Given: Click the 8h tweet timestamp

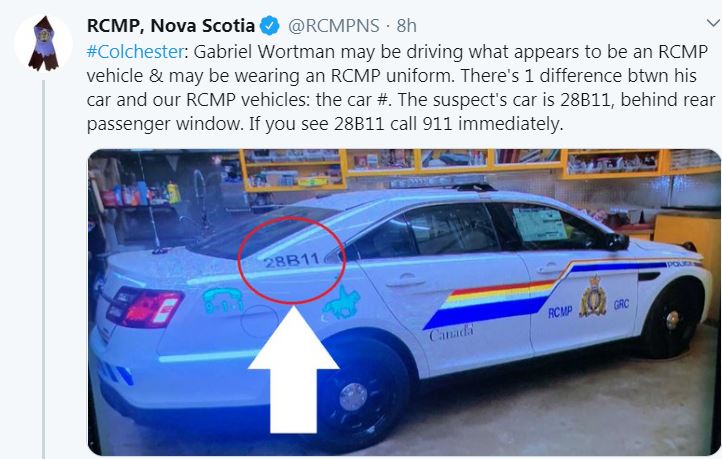Looking at the screenshot, I should point(406,26).
